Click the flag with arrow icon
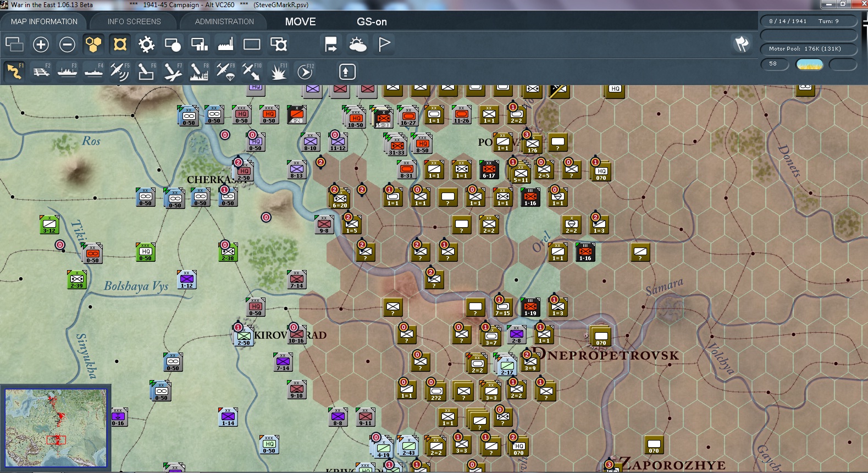Viewport: 868px width, 473px height. click(x=331, y=44)
